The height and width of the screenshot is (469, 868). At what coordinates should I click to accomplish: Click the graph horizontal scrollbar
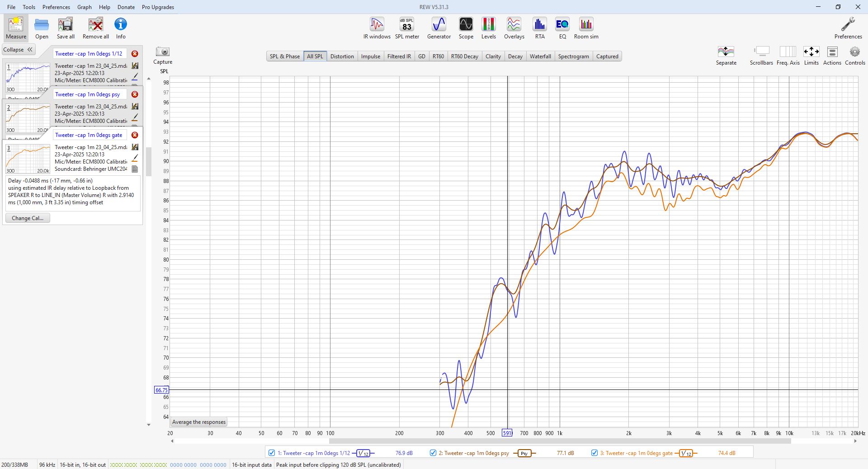[560, 441]
